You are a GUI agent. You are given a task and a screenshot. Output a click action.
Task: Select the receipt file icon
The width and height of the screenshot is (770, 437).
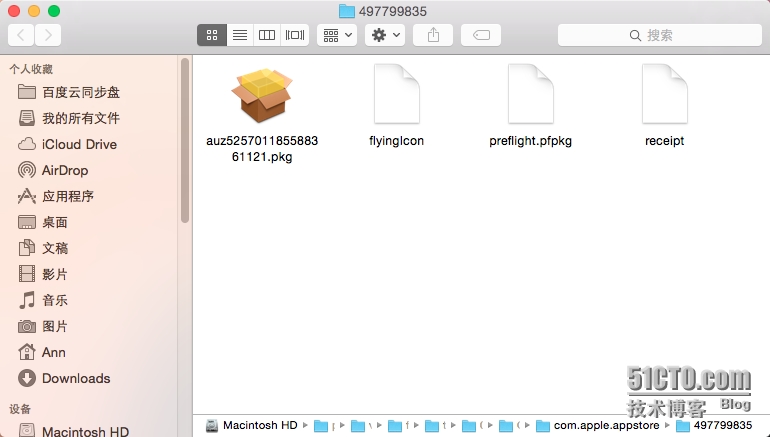pyautogui.click(x=664, y=96)
